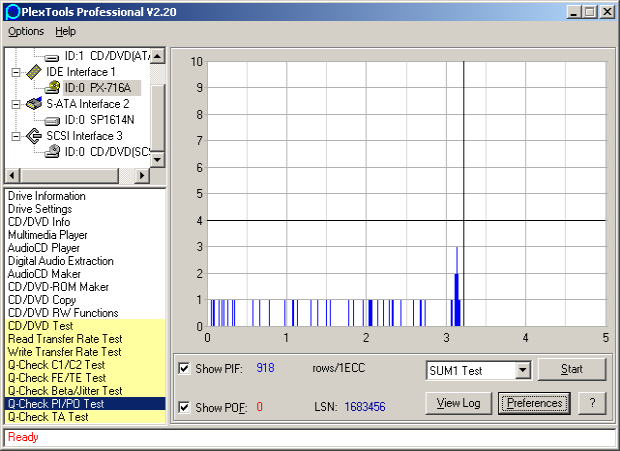The image size is (620, 451).
Task: Click the tall PIF spike in graph
Action: tap(457, 287)
